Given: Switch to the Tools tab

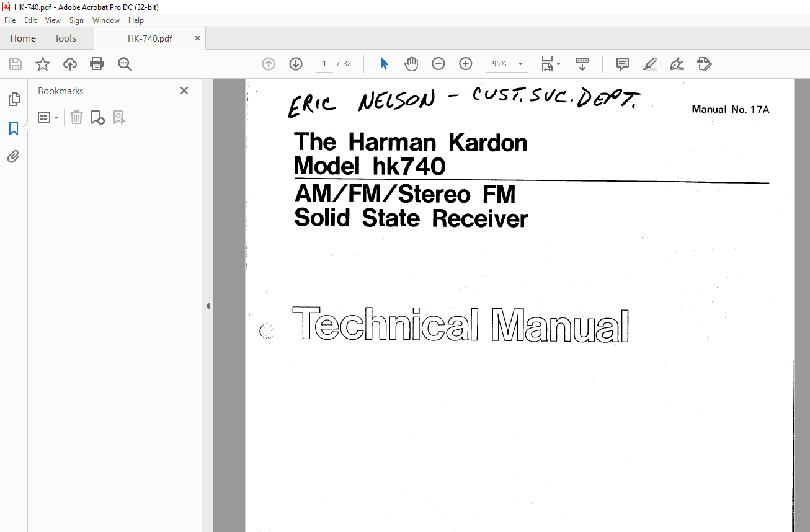Looking at the screenshot, I should tap(65, 38).
